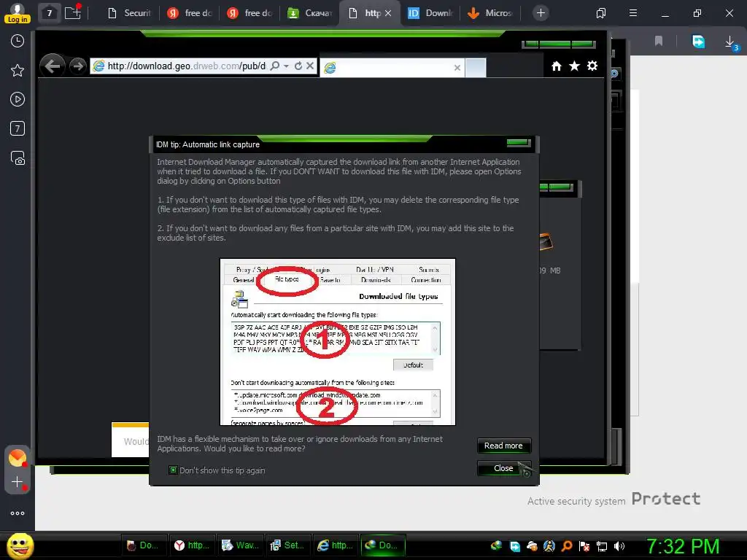Image resolution: width=747 pixels, height=560 pixels.
Task: Click the flag action center tray icon
Action: (584, 546)
